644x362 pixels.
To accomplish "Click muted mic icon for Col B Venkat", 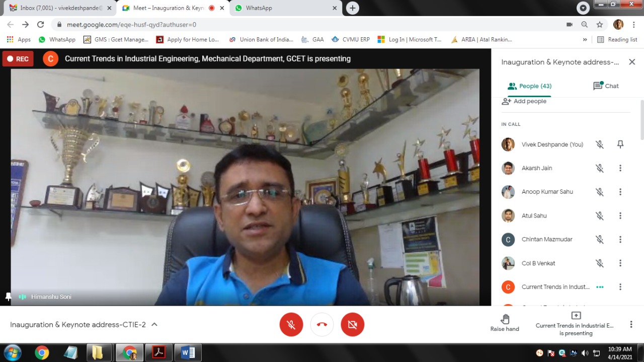I will (x=600, y=263).
